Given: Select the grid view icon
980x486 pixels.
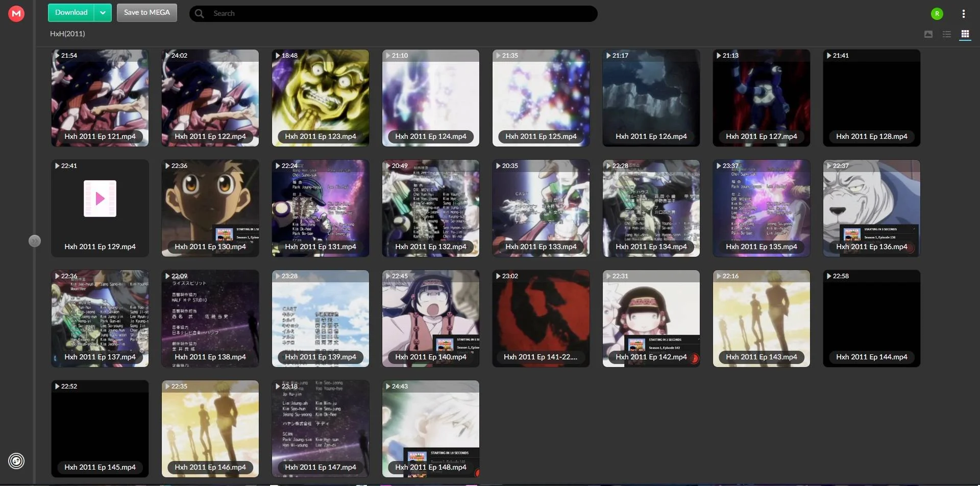Looking at the screenshot, I should [x=965, y=34].
